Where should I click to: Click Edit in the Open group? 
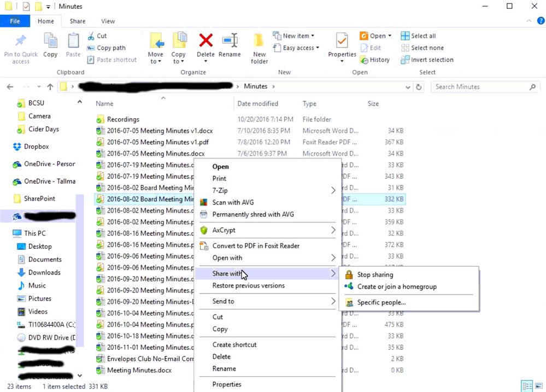(371, 48)
